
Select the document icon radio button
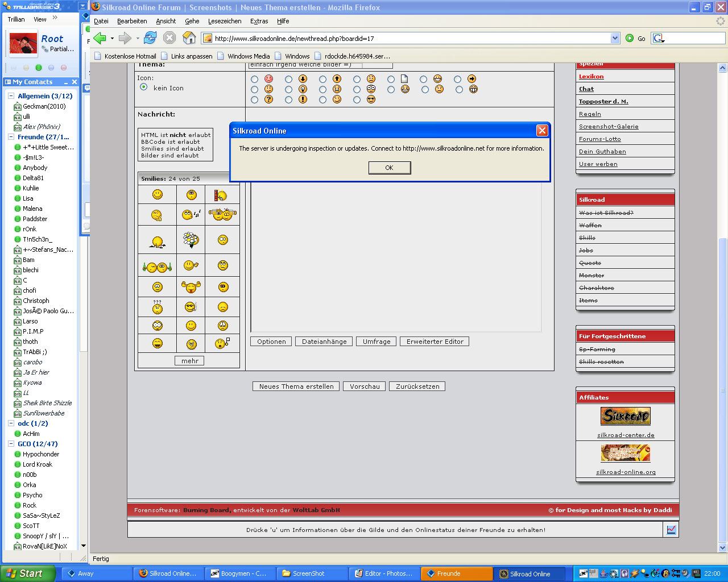[391, 79]
